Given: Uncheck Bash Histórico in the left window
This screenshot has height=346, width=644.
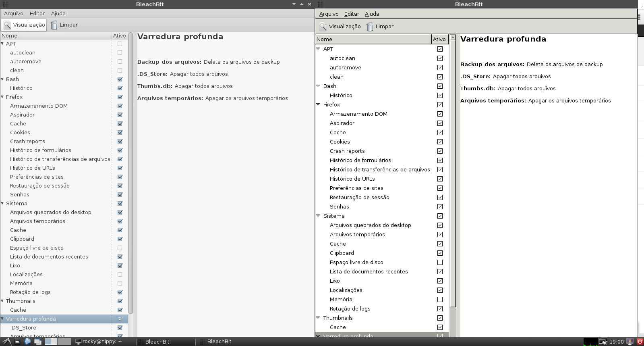Looking at the screenshot, I should tap(120, 88).
